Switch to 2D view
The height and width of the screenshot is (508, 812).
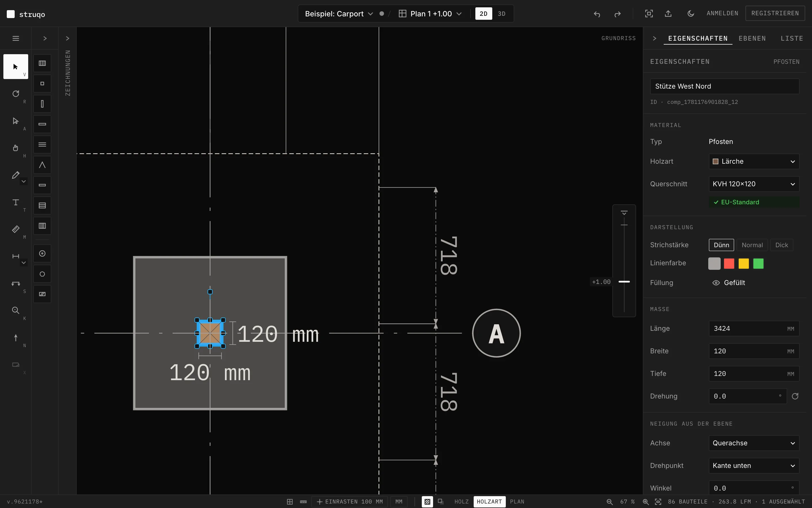click(x=484, y=14)
